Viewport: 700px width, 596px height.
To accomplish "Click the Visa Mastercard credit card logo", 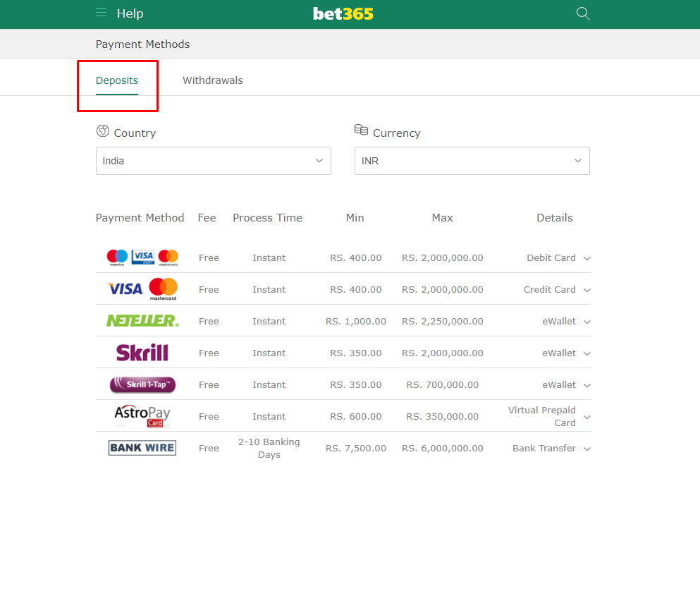I will [x=142, y=289].
